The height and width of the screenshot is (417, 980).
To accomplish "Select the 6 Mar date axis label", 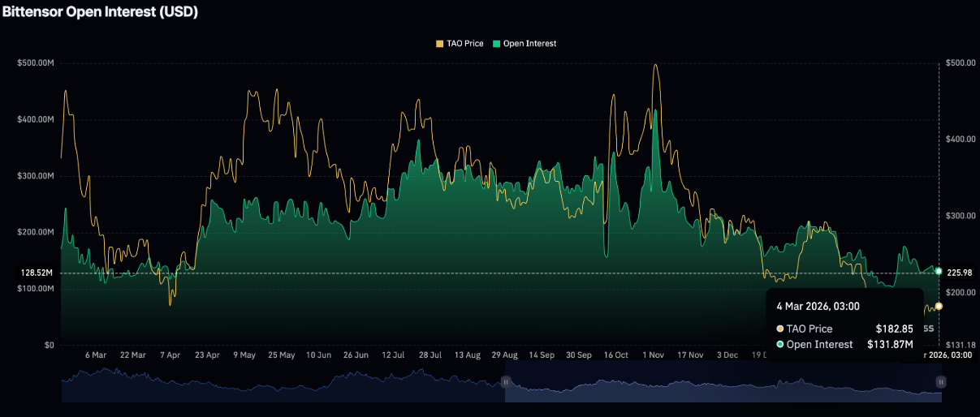I will coord(95,355).
